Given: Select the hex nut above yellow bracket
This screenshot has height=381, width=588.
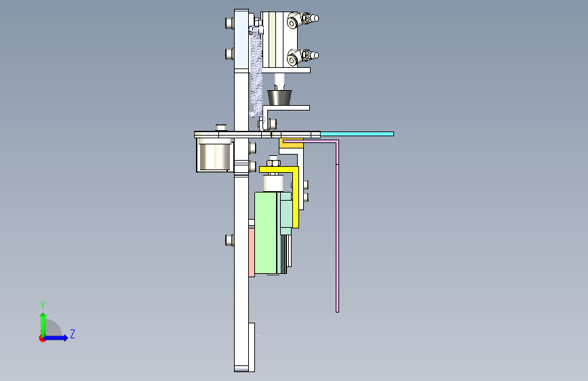Looking at the screenshot, I should [x=273, y=163].
